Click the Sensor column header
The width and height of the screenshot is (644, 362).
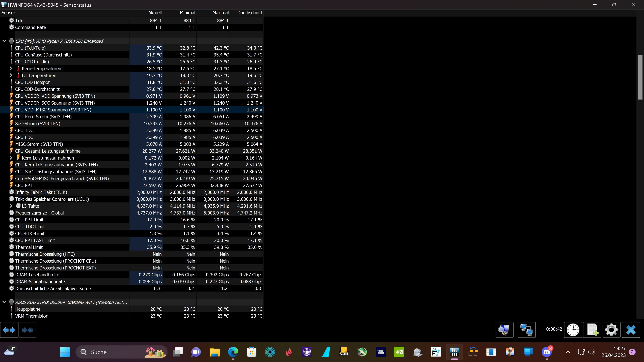[x=65, y=13]
